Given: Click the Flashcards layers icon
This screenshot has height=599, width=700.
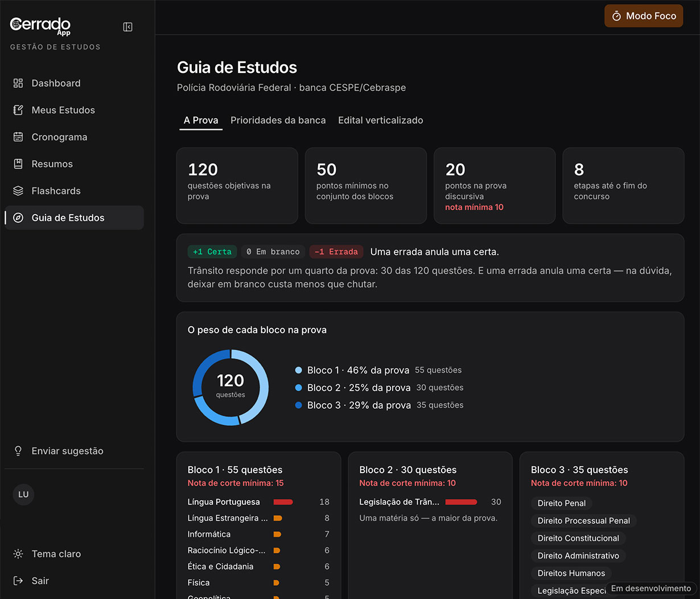Looking at the screenshot, I should 18,191.
